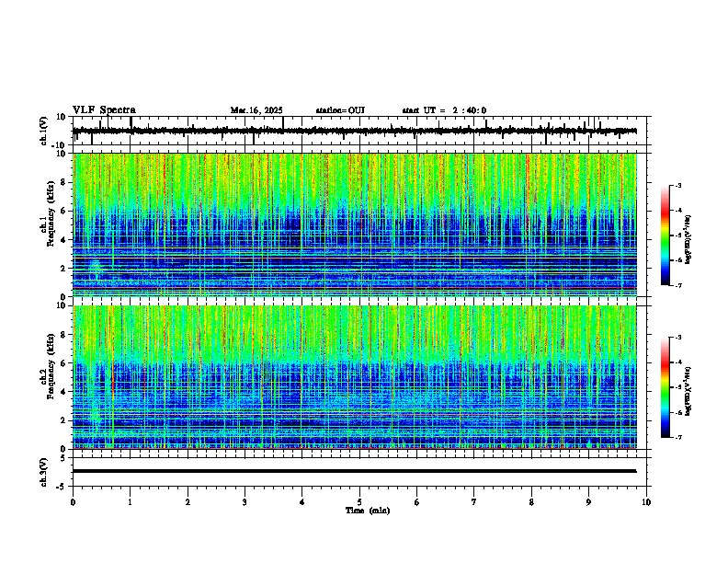728x563 pixels.
Task: Click the ch.1 voltage waveform trace
Action: point(354,131)
